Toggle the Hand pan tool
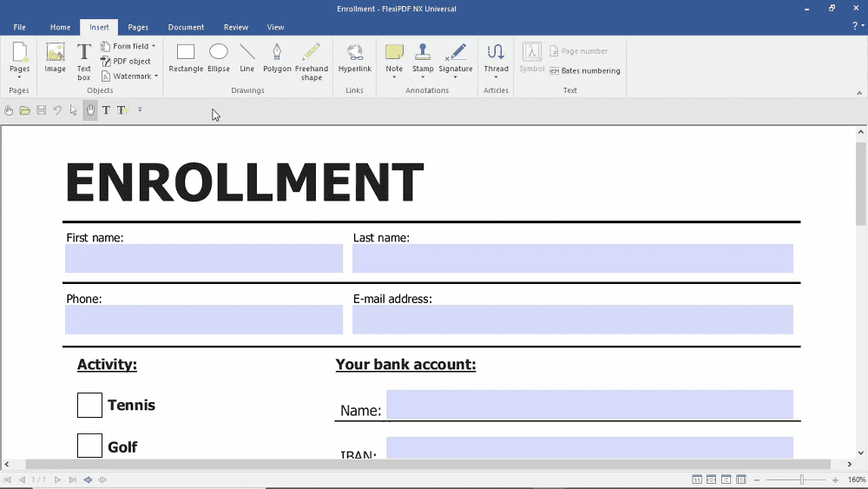This screenshot has width=868, height=489. pyautogui.click(x=89, y=110)
